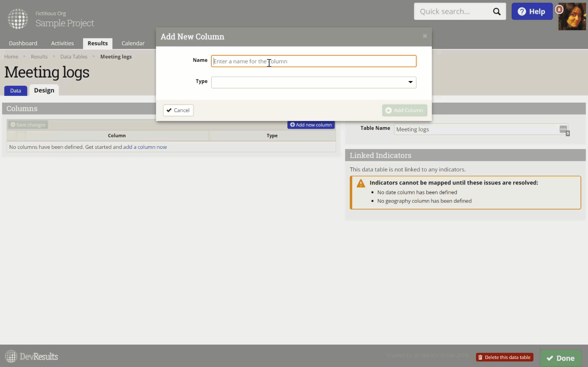Open the Activities menu tab
This screenshot has width=588, height=367.
click(x=62, y=43)
